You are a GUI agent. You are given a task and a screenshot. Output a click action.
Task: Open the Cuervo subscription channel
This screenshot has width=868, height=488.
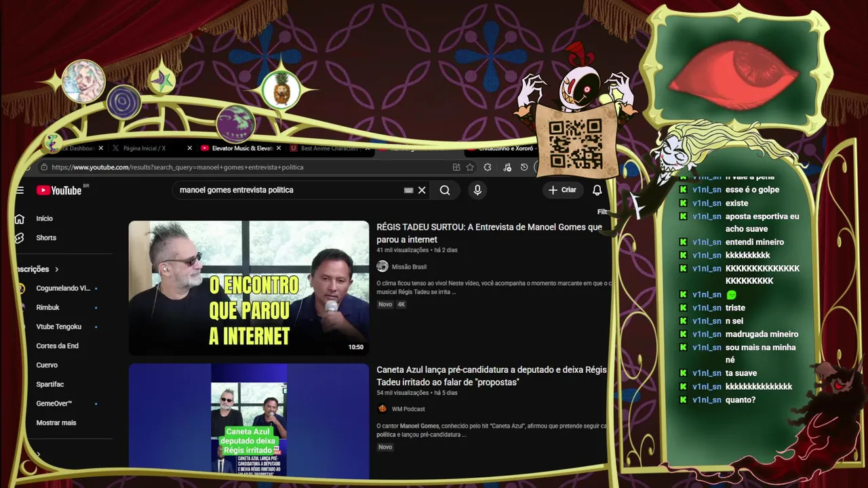47,365
